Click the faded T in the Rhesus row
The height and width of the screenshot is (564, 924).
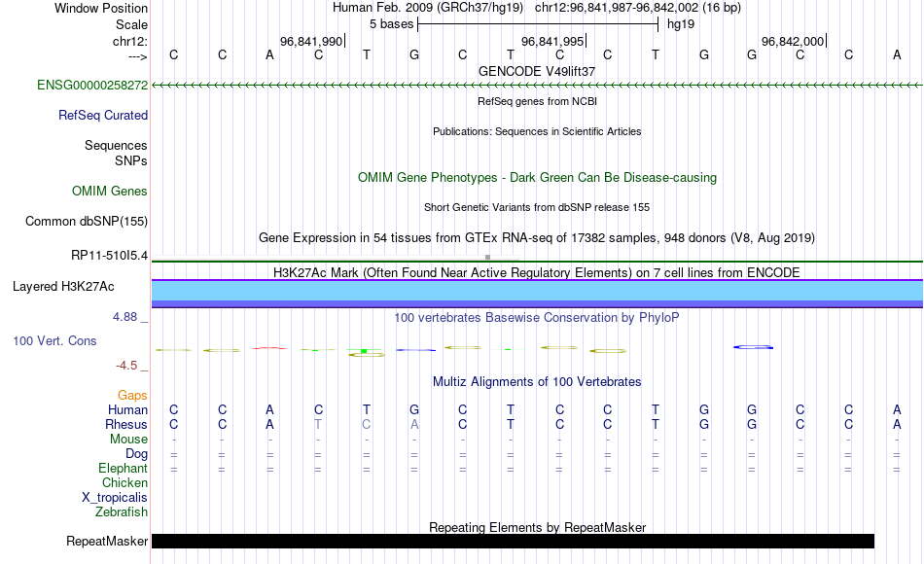click(x=318, y=424)
